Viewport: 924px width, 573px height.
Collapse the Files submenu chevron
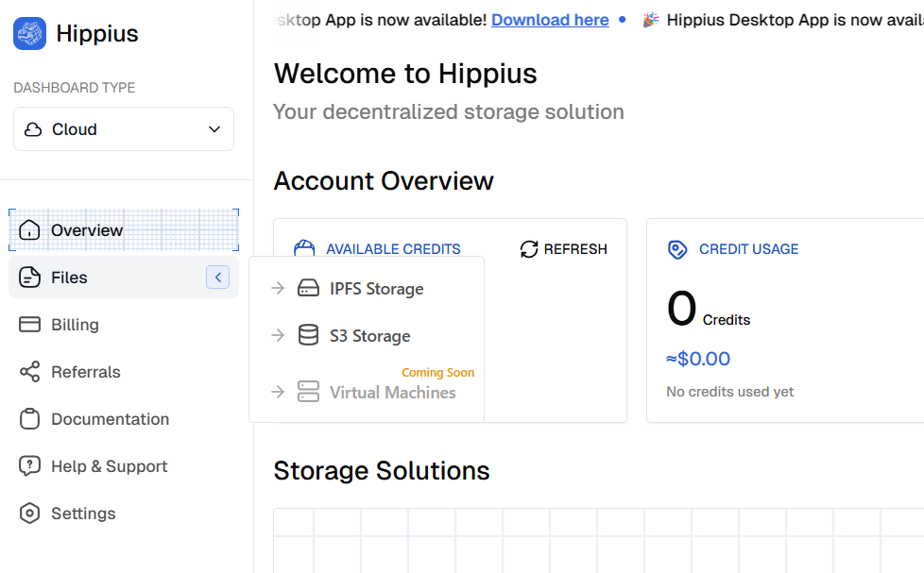pos(217,278)
